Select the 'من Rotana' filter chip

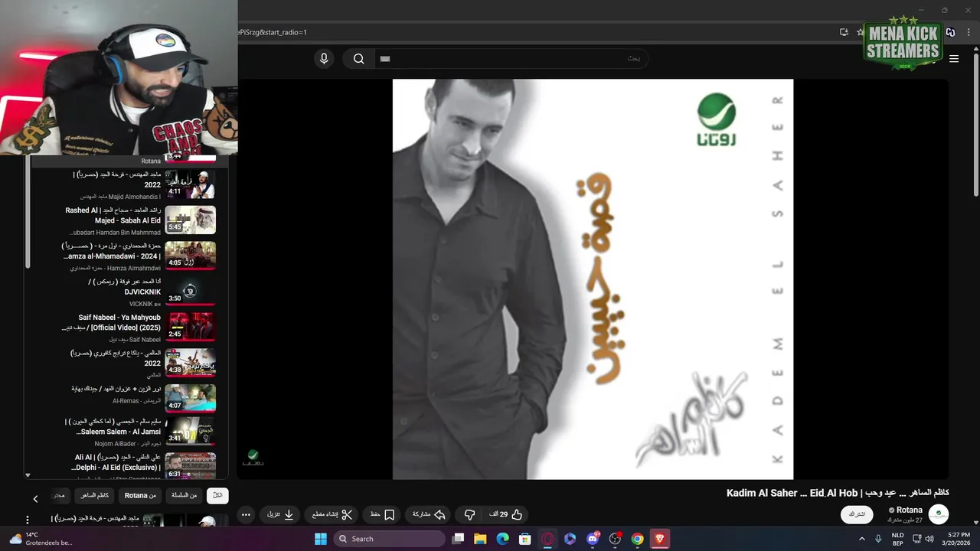pos(140,496)
